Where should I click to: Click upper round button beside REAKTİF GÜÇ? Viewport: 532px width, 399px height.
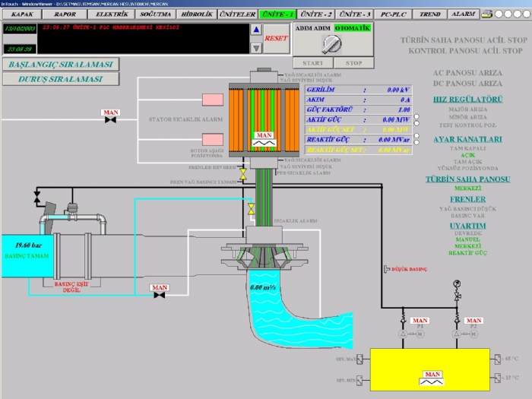pyautogui.click(x=416, y=136)
